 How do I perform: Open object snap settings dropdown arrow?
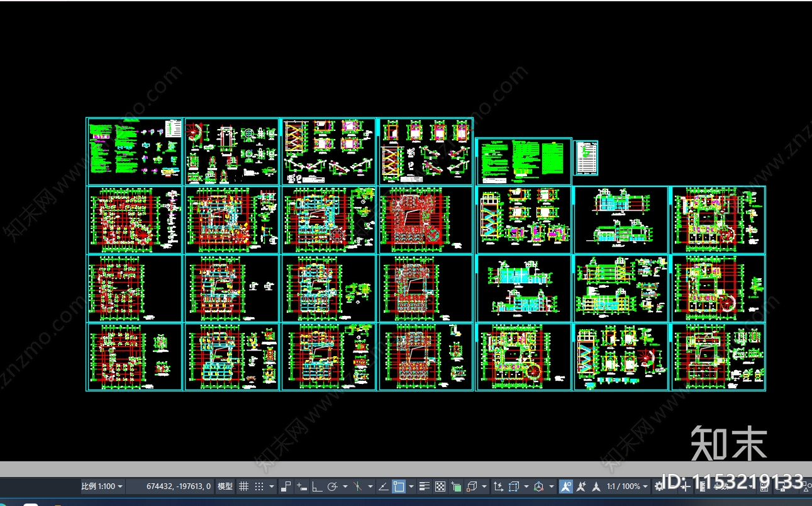[x=411, y=486]
